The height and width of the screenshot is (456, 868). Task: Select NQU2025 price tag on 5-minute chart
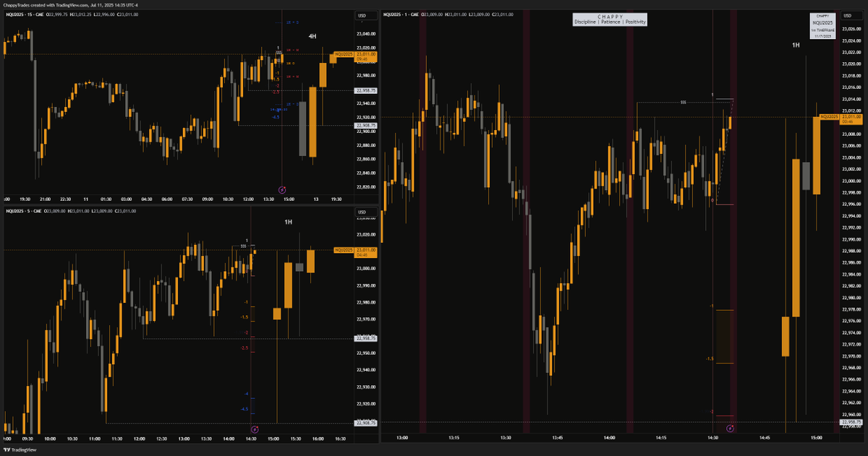[343, 250]
